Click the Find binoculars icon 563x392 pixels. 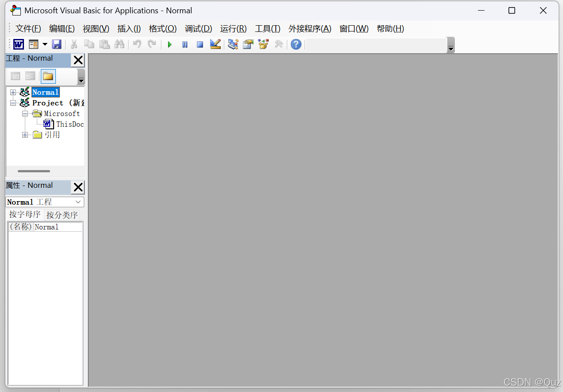point(119,44)
